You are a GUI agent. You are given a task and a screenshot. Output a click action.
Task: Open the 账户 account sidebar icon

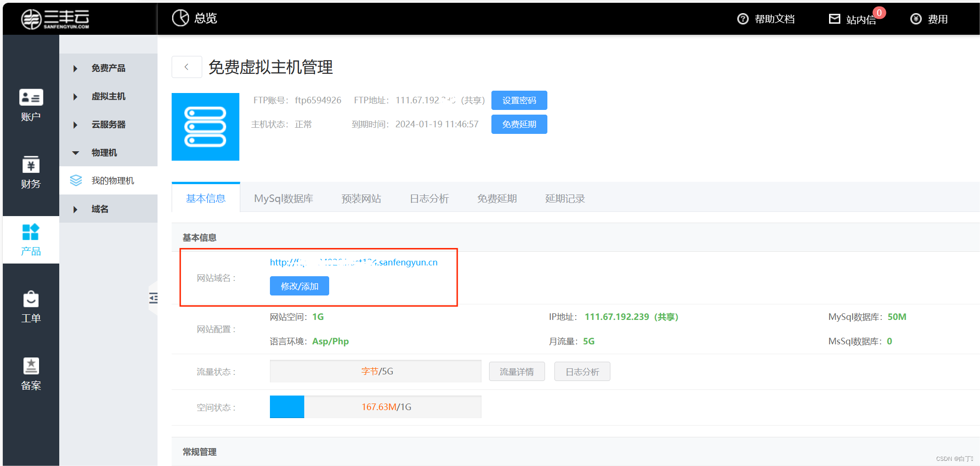click(x=31, y=97)
